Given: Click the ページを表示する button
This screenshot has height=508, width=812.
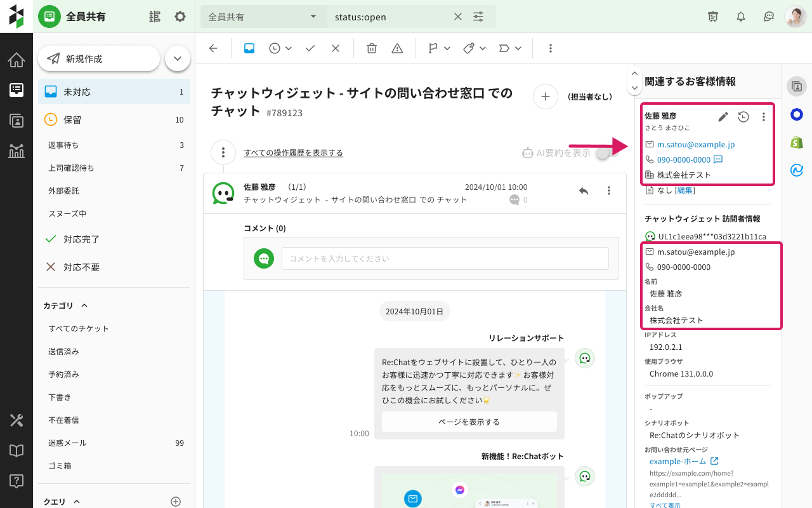Looking at the screenshot, I should coord(469,422).
